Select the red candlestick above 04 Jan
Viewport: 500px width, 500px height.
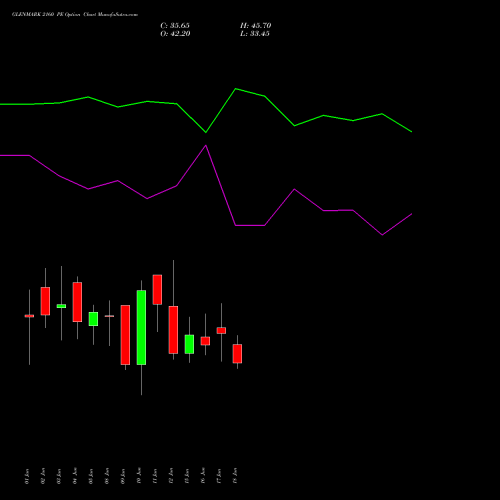(77, 302)
